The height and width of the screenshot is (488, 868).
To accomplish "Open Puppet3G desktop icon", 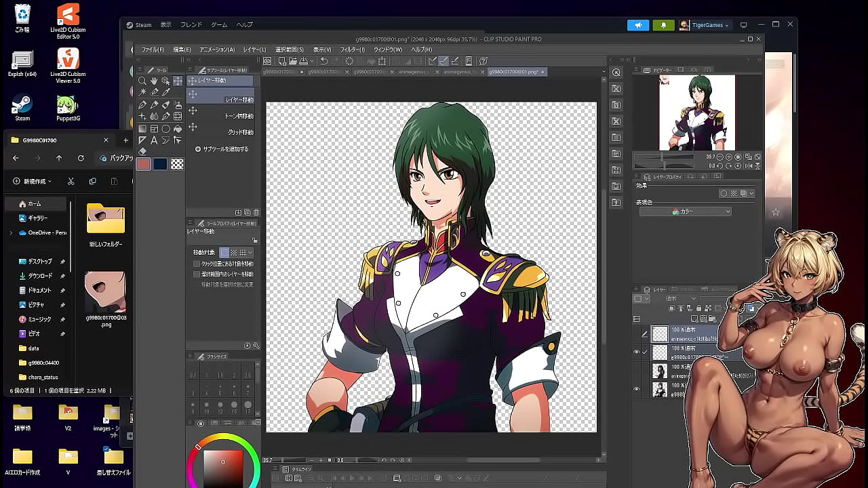I will point(68,108).
